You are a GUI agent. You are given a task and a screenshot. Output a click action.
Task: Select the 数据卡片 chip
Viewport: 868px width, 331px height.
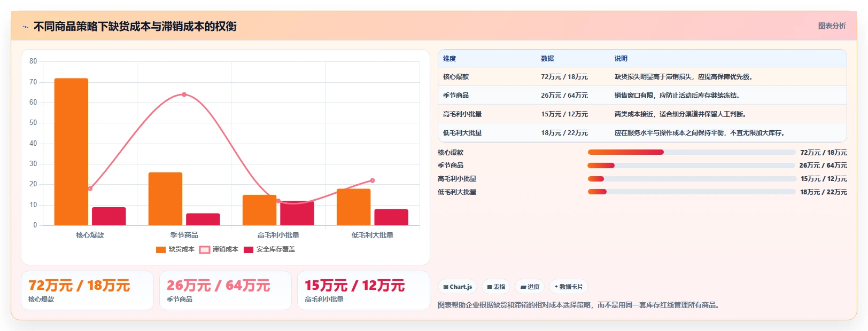tap(569, 287)
